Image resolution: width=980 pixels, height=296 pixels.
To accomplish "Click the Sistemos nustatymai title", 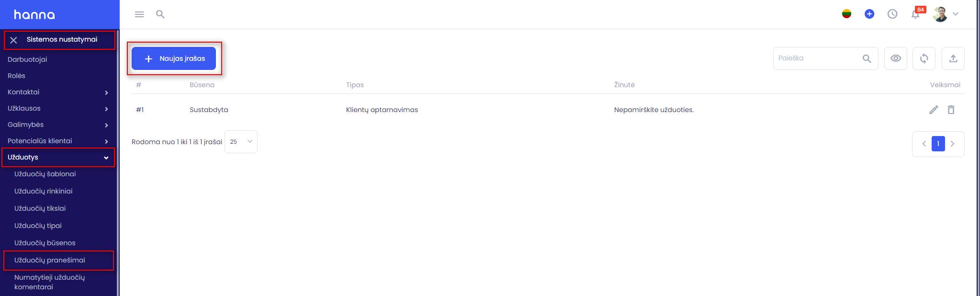I will (62, 39).
